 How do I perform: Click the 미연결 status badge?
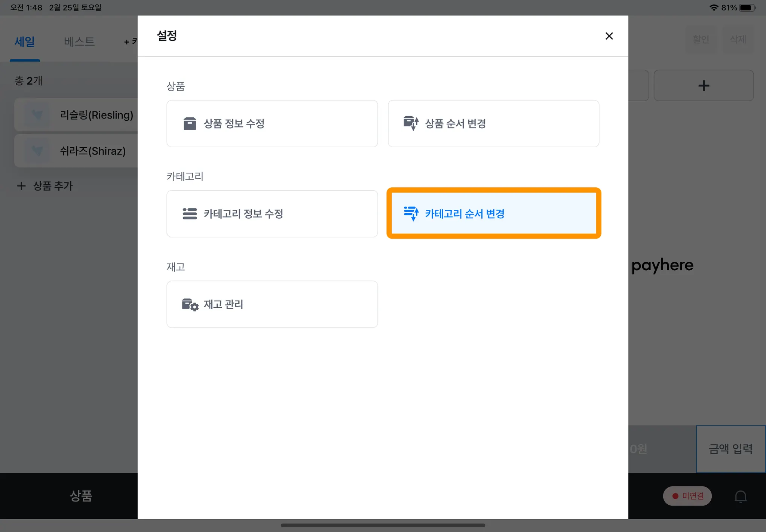point(687,496)
